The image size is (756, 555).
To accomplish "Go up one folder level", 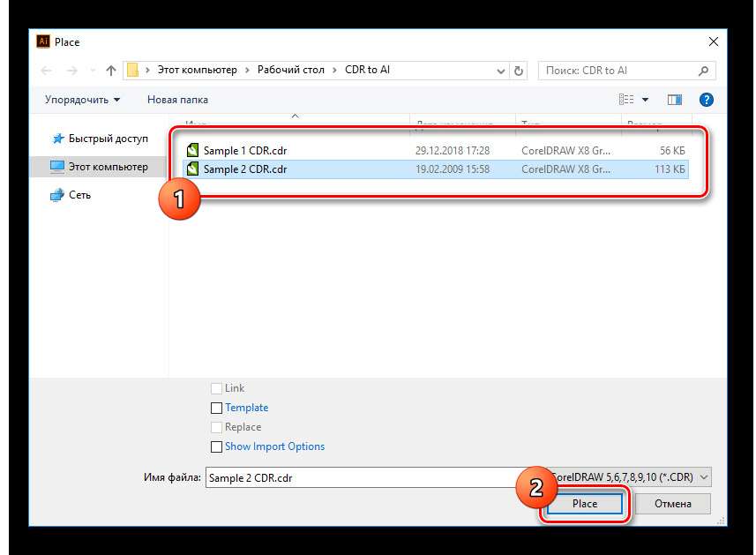I will 111,71.
